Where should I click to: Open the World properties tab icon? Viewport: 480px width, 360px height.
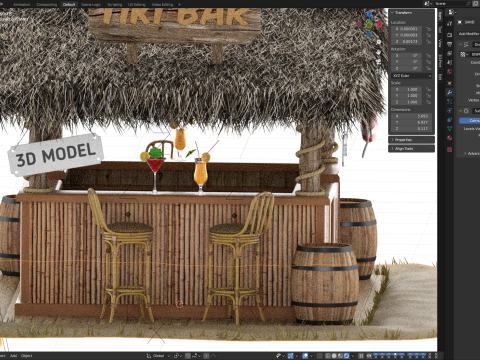click(x=449, y=71)
